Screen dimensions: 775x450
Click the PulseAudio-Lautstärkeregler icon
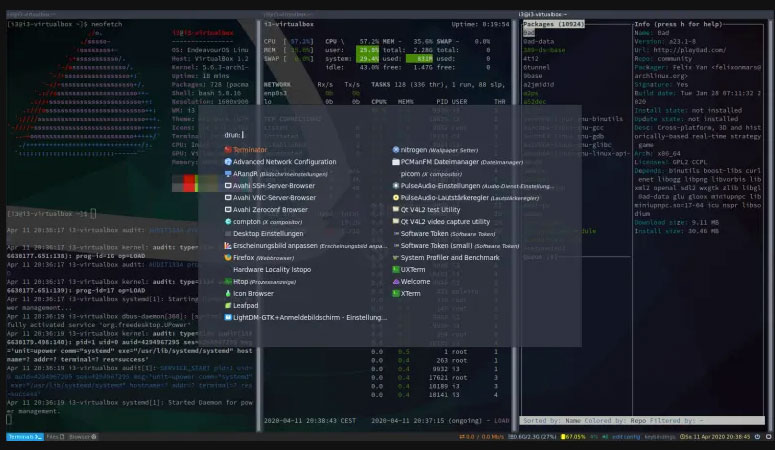(395, 198)
